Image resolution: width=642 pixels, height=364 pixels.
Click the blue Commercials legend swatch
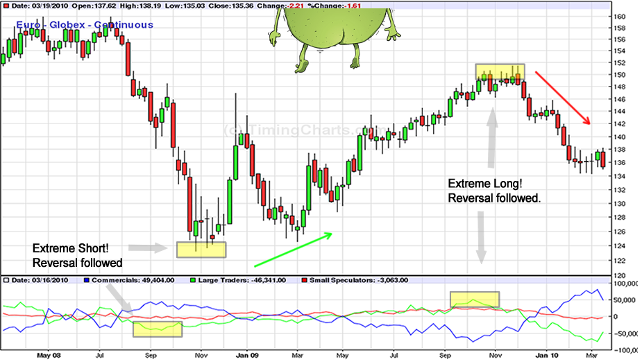point(86,280)
